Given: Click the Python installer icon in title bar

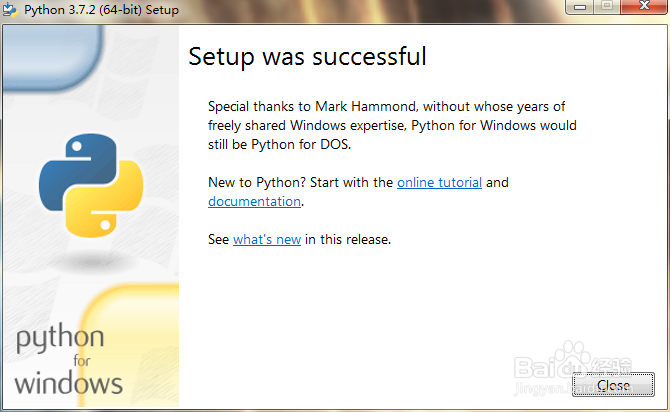Looking at the screenshot, I should pos(10,10).
